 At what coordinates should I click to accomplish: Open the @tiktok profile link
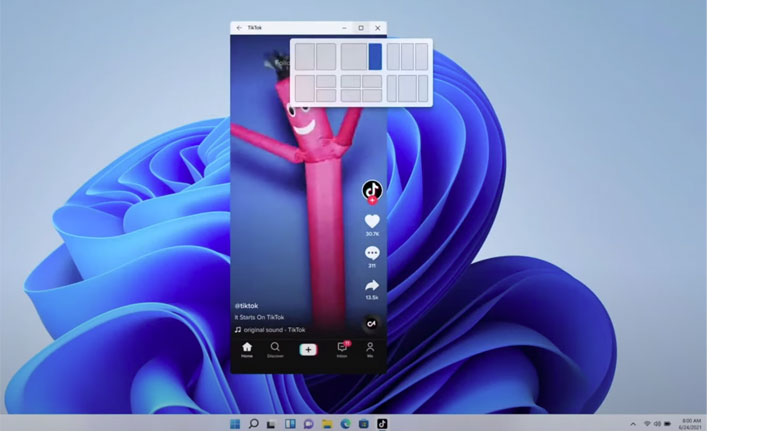tap(246, 306)
